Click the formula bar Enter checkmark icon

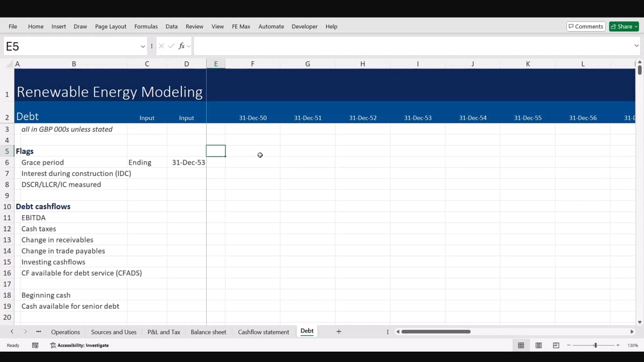pyautogui.click(x=171, y=46)
